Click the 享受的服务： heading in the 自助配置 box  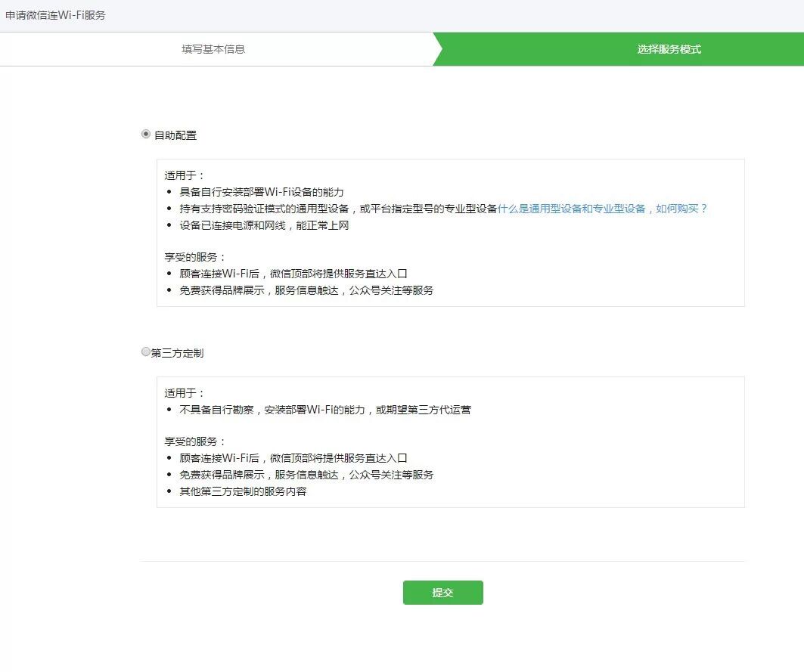[195, 257]
